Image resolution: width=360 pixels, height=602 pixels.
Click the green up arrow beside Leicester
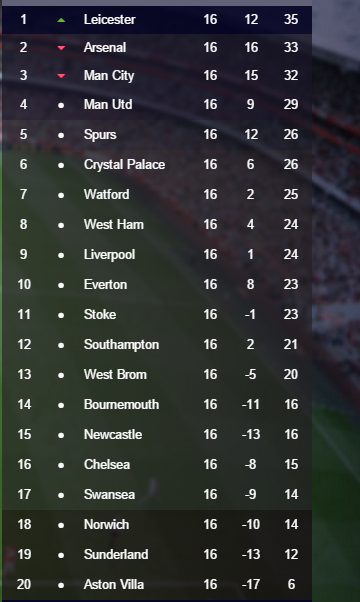click(x=61, y=20)
